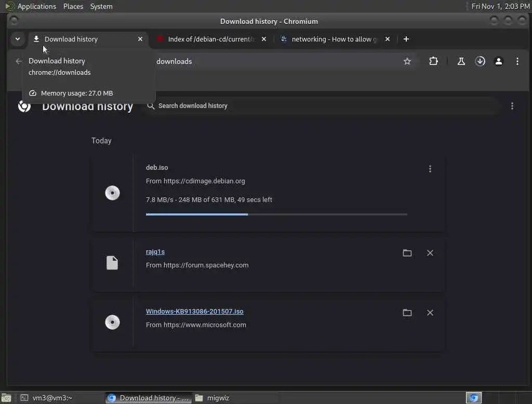The height and width of the screenshot is (404, 532).
Task: Click the window menu button in titlebar
Action: (x=14, y=21)
